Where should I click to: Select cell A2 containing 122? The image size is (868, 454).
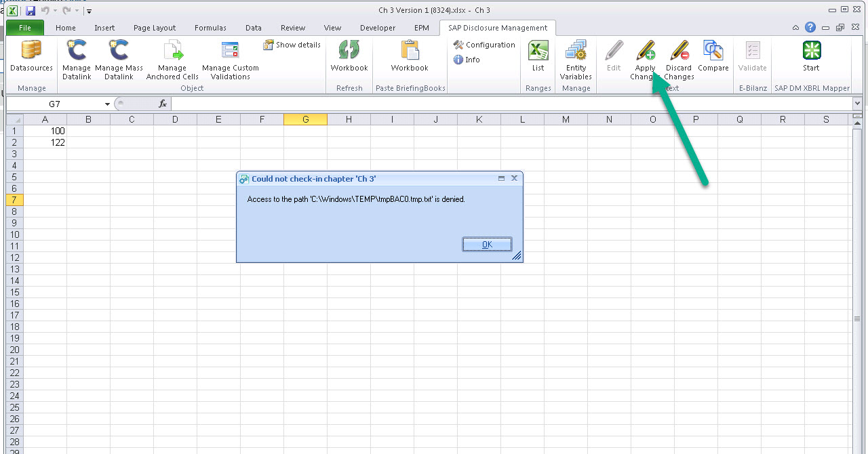(45, 142)
